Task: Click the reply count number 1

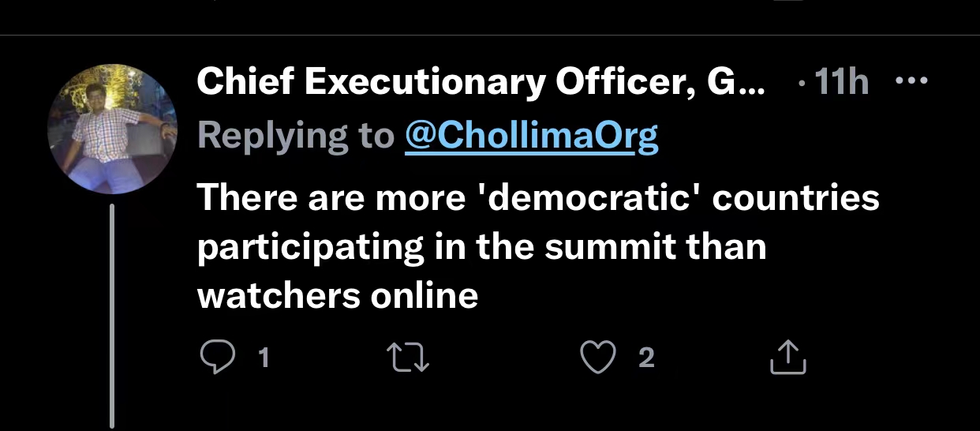Action: click(x=264, y=358)
